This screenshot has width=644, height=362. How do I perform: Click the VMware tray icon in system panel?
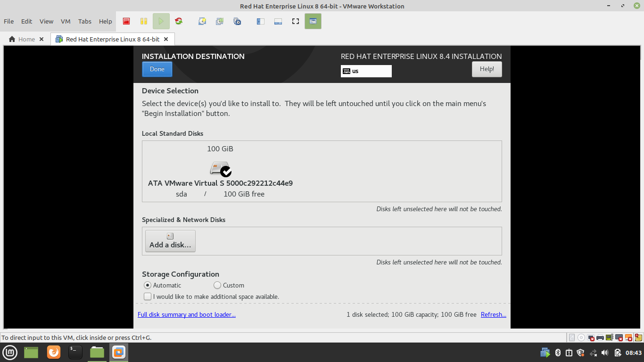point(545,352)
